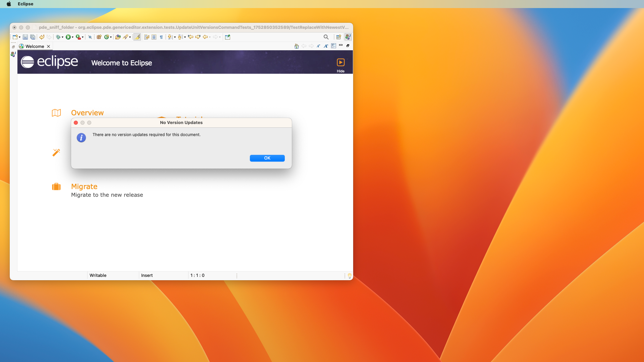Expand the Previous Annotation dropdown arrow
The height and width of the screenshot is (362, 644).
click(x=185, y=37)
